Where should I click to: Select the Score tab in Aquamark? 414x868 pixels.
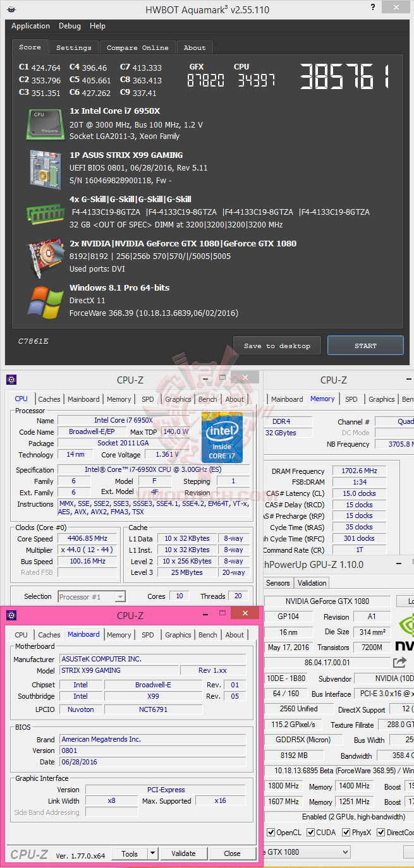[x=30, y=47]
